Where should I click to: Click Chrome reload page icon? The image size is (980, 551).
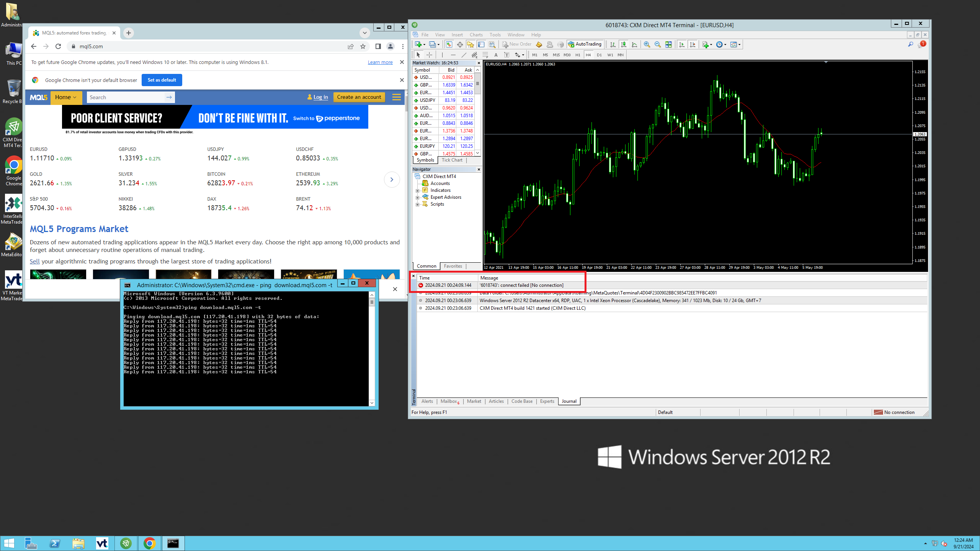click(x=58, y=46)
